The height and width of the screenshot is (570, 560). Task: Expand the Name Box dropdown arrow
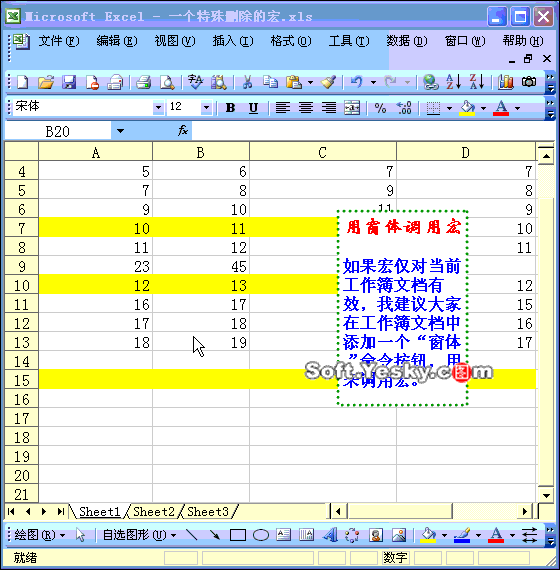[x=120, y=131]
